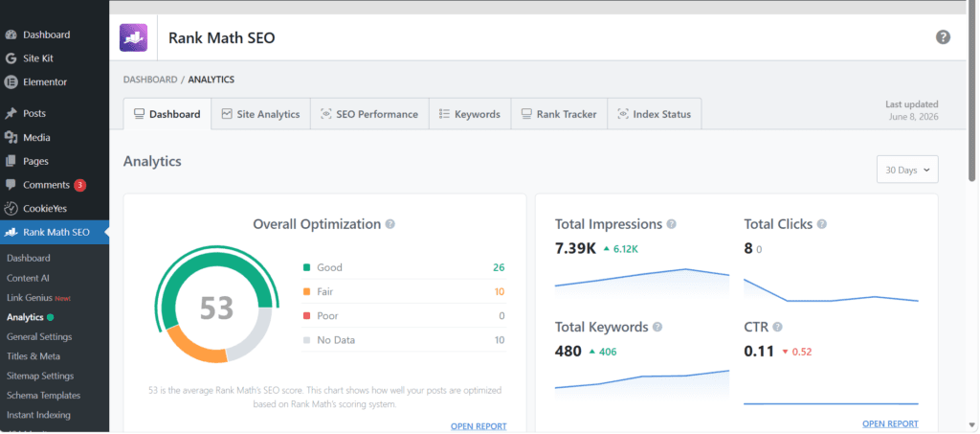Screen dimensions: 980x434
Task: Click the Good count 26
Action: click(x=498, y=267)
